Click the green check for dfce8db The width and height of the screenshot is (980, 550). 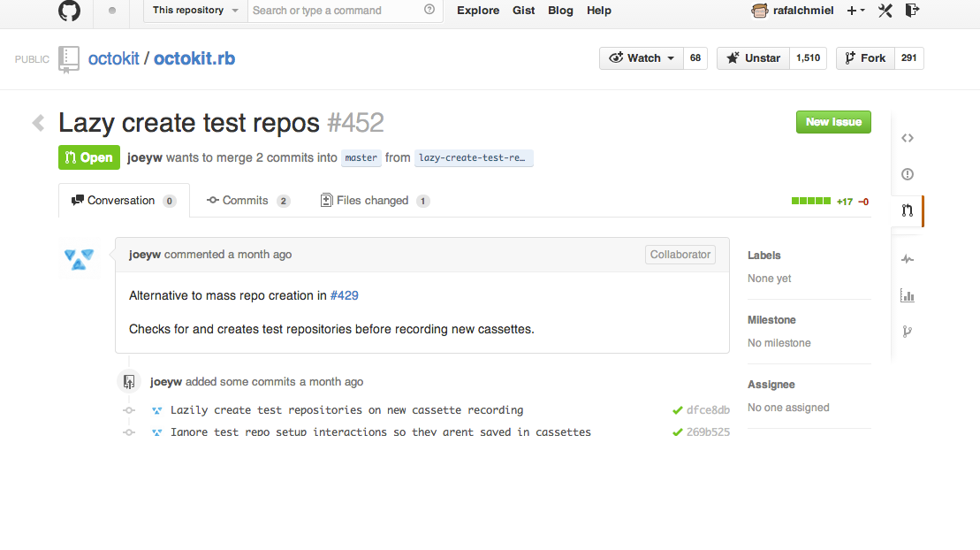coord(678,410)
